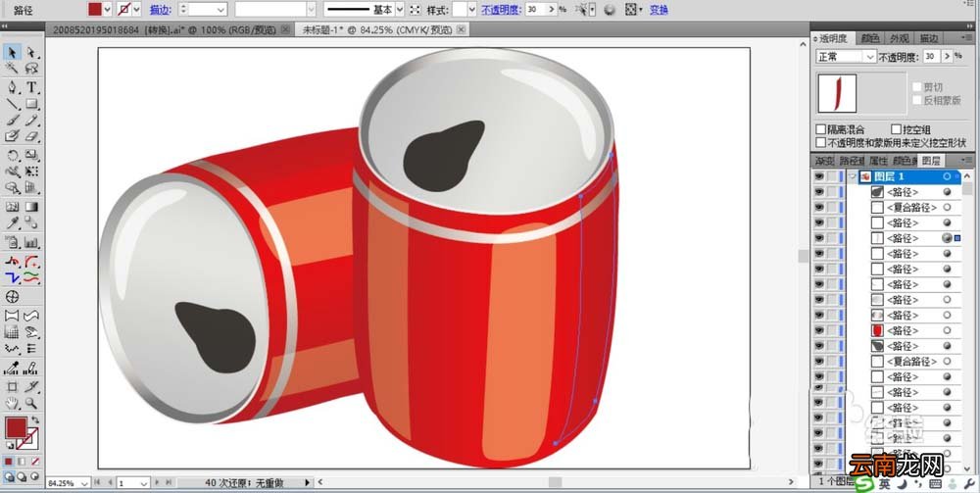Click the red fill color swatch in toolbox
This screenshot has height=493, width=980.
[17, 428]
